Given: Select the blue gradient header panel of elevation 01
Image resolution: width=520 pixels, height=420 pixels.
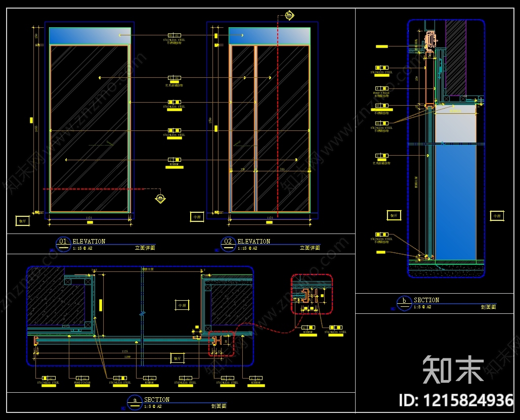Looking at the screenshot, I should (90, 36).
